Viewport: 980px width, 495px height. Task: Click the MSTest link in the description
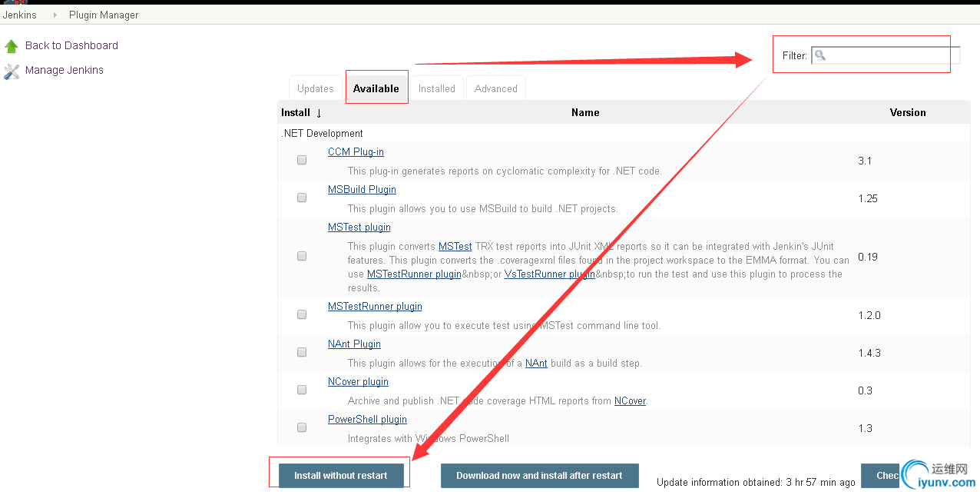pyautogui.click(x=455, y=246)
